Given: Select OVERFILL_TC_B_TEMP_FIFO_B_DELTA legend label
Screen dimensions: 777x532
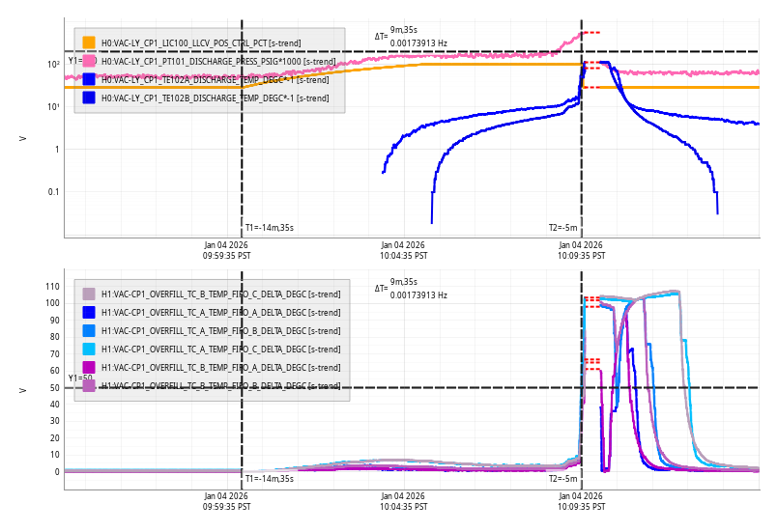Looking at the screenshot, I should (x=220, y=386).
